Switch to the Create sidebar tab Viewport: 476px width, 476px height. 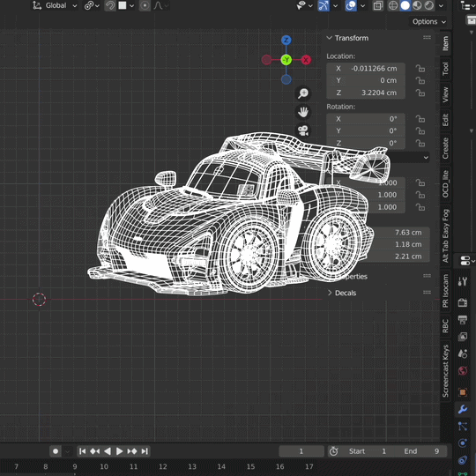tap(445, 148)
